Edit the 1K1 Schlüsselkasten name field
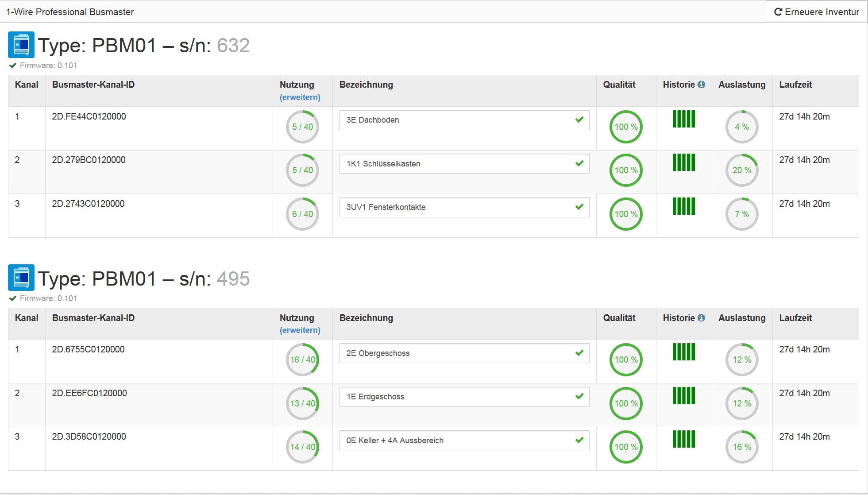 pos(464,164)
